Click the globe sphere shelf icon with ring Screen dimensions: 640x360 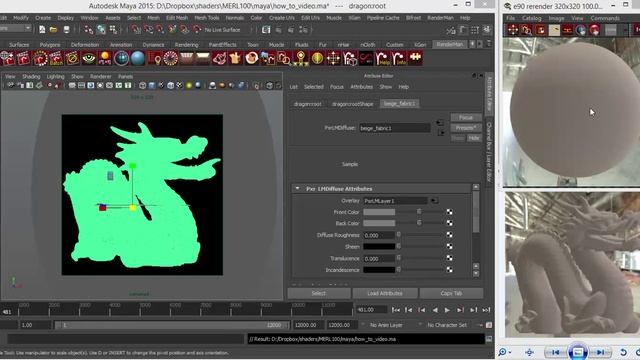[121, 58]
